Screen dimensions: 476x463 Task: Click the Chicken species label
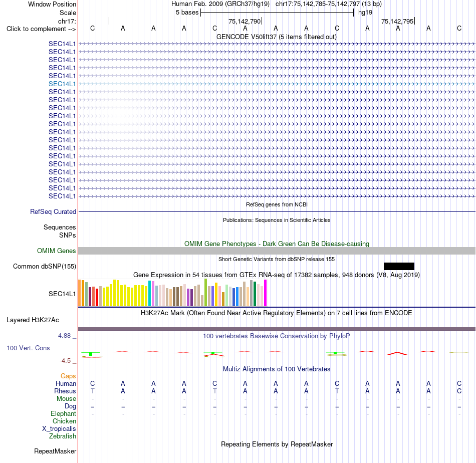point(64,421)
